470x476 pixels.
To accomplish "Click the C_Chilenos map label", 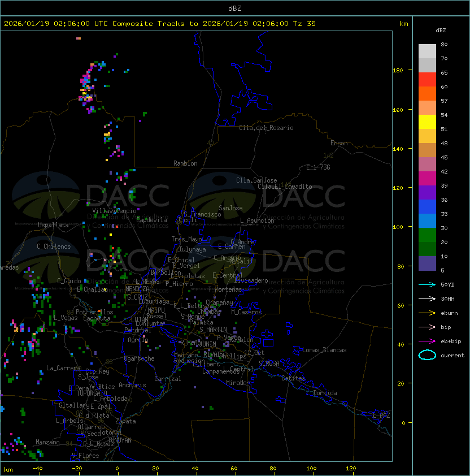I will pos(54,246).
